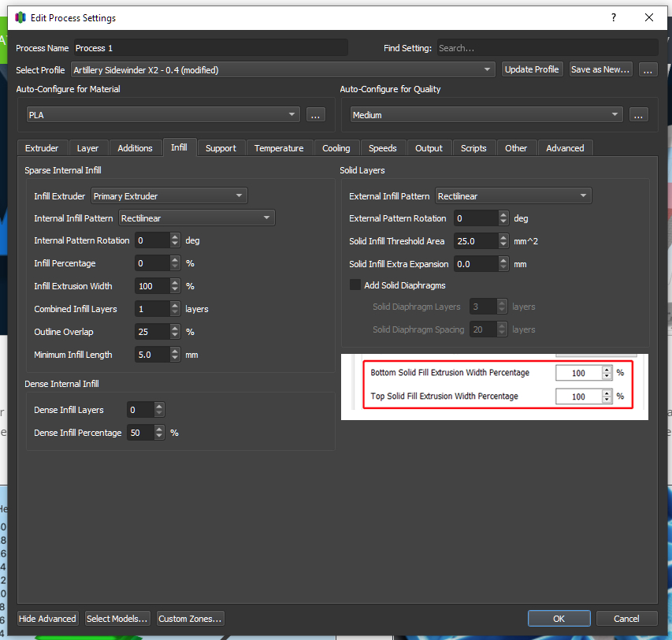Open the External Infill Pattern dropdown
This screenshot has height=640, width=672.
514,196
